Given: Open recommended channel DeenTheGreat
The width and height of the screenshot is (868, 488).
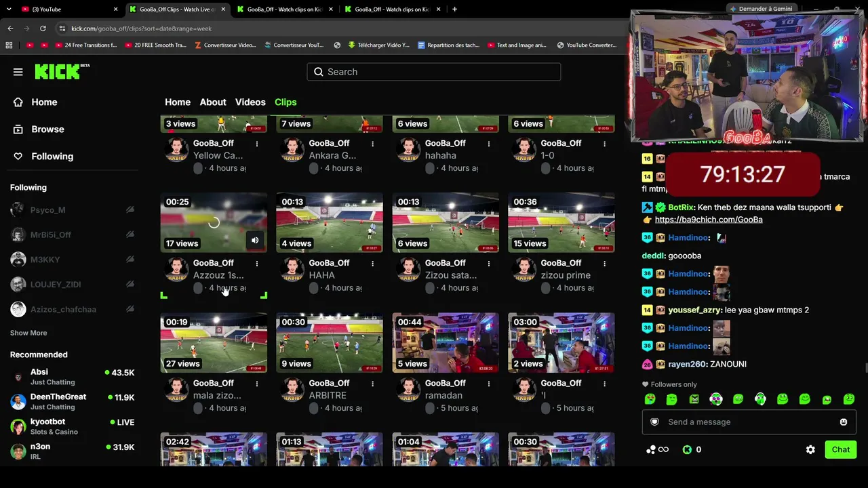Looking at the screenshot, I should (73, 401).
